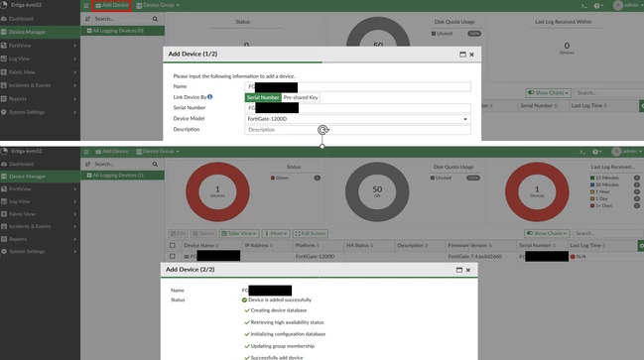Click Delete button in device table toolbar
The width and height of the screenshot is (644, 360).
203,234
